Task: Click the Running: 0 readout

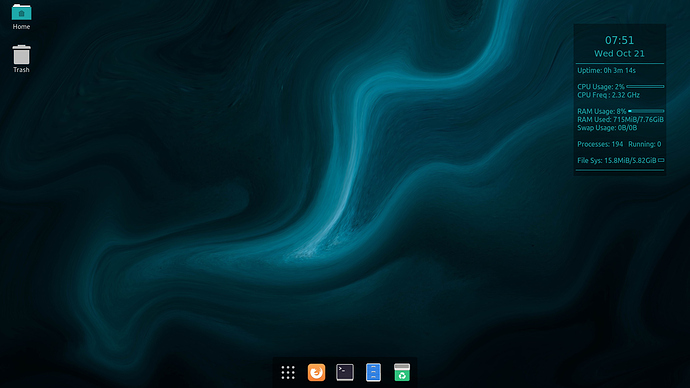Action: tap(645, 144)
